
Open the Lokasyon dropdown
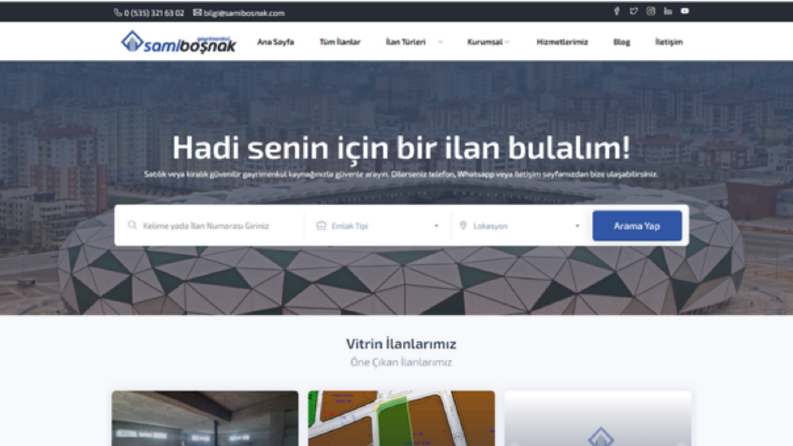[x=519, y=226]
